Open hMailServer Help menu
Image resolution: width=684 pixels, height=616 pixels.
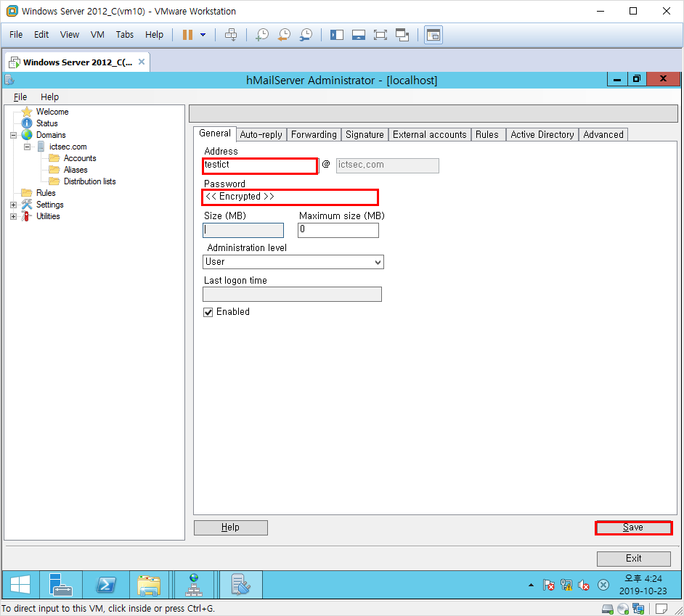[49, 96]
